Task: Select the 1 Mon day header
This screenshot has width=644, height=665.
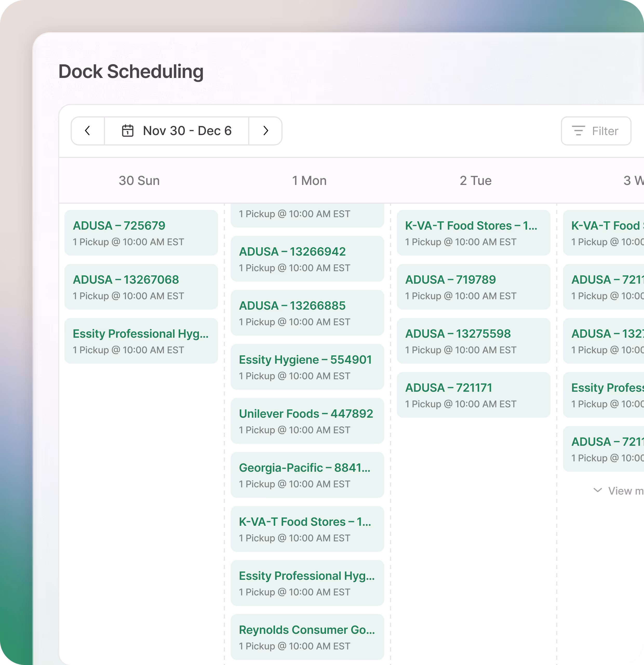Action: tap(309, 181)
